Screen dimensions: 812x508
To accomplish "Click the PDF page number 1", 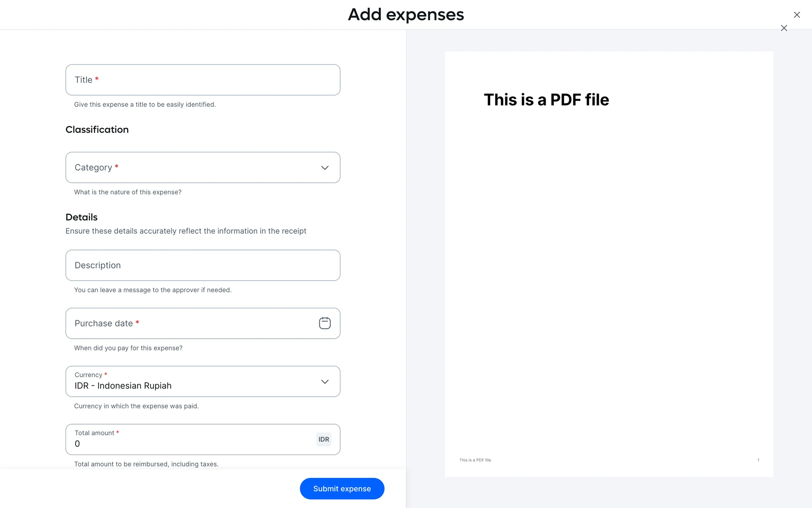I will pos(758,460).
